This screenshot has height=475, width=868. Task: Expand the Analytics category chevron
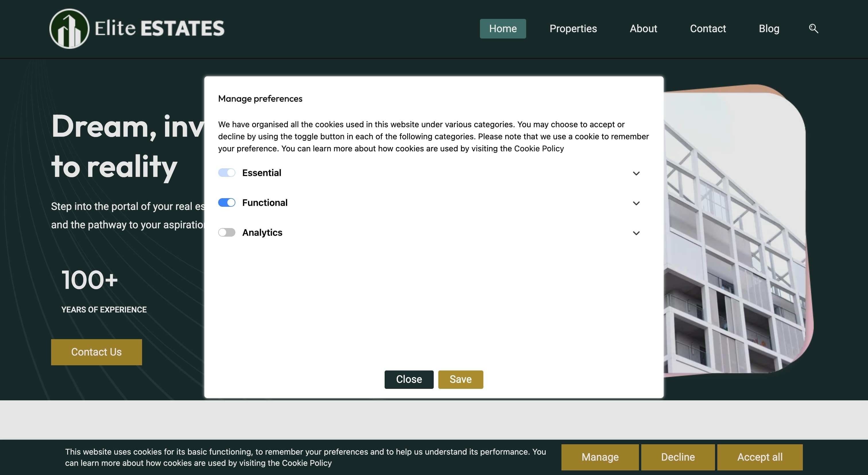click(x=636, y=233)
